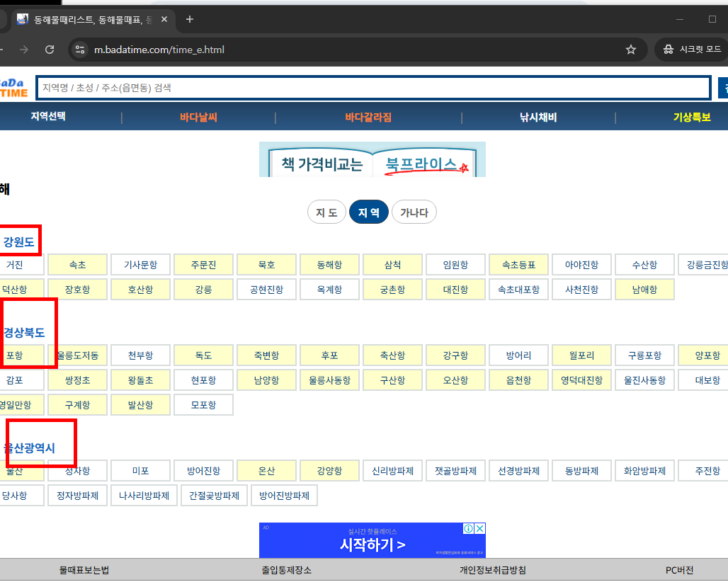Select 독도 location button
Image resolution: width=728 pixels, height=587 pixels.
203,355
